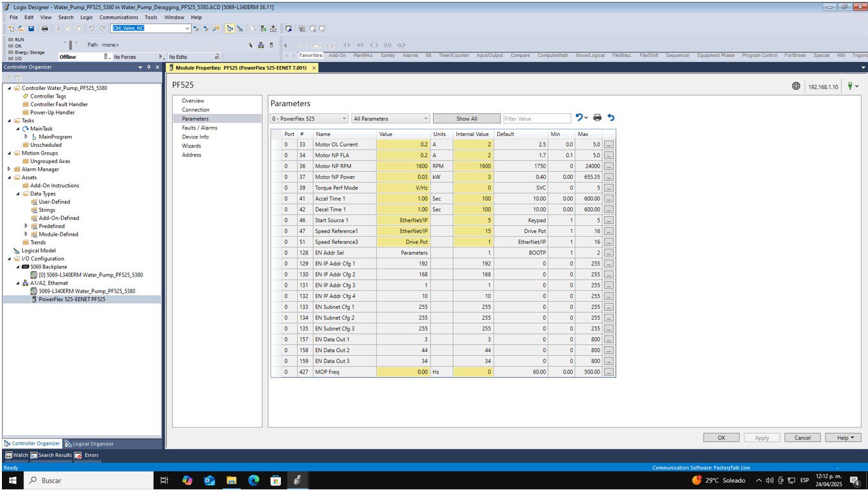Click the Speed Reference1 value EtherNet/IP
Viewport: 868px width, 490px height.
403,231
